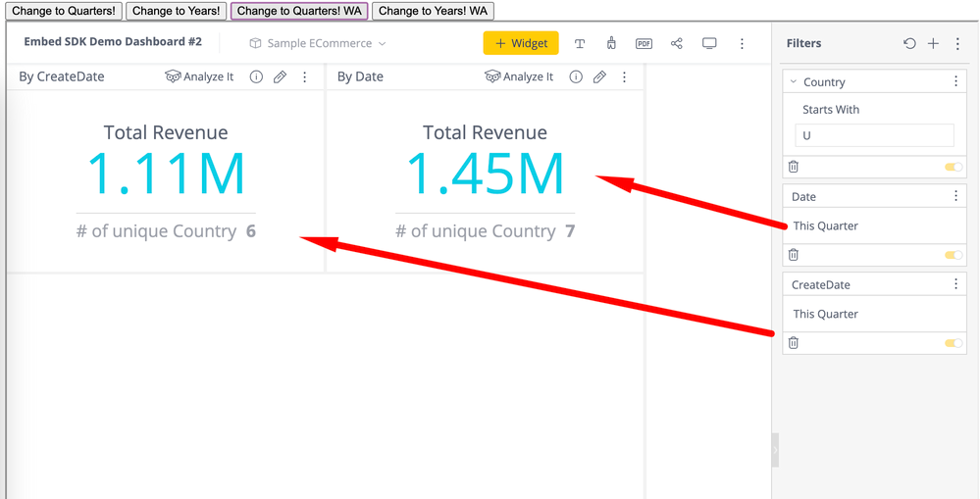Click the Country Starts With input field
This screenshot has height=499, width=980.
[x=874, y=135]
